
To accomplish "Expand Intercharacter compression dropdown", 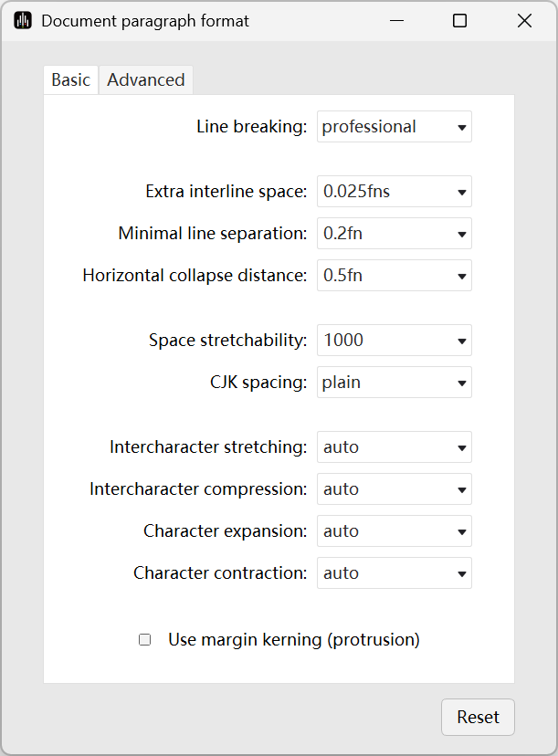I will click(x=462, y=490).
